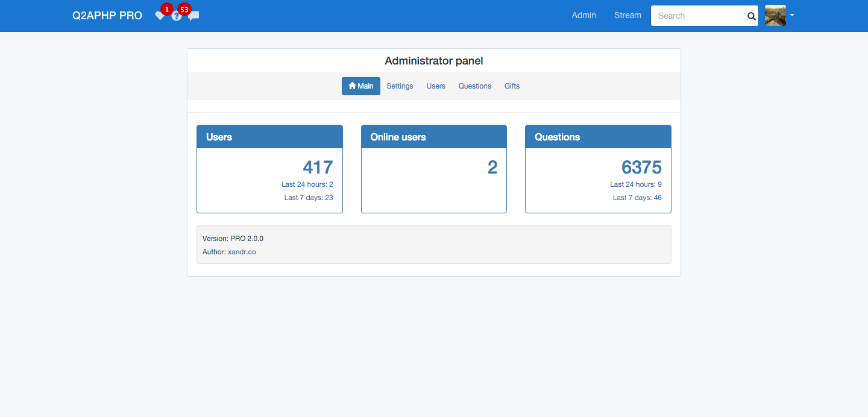
Task: Expand the profile dropdown caret
Action: pos(792,15)
